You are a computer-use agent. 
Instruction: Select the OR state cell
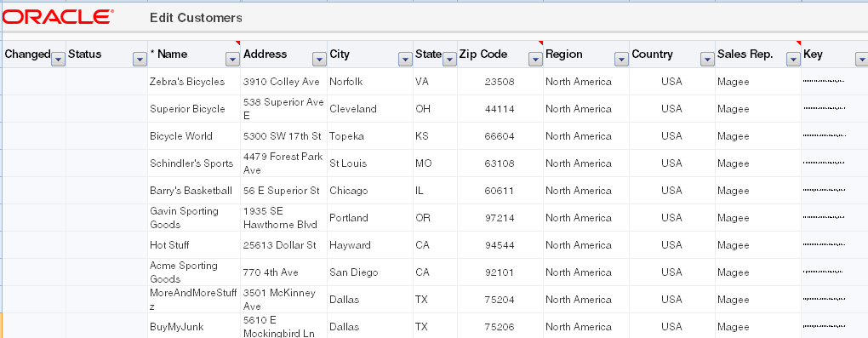tap(435, 218)
